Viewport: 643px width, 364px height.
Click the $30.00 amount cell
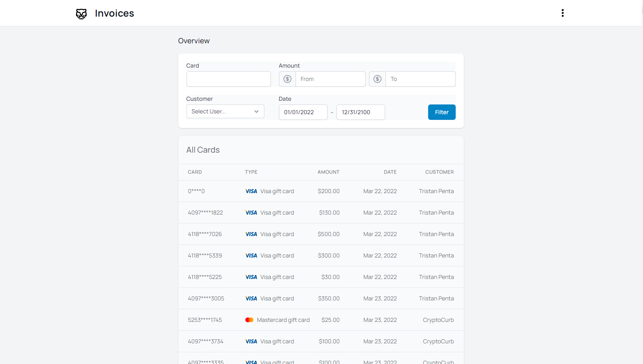click(x=330, y=277)
